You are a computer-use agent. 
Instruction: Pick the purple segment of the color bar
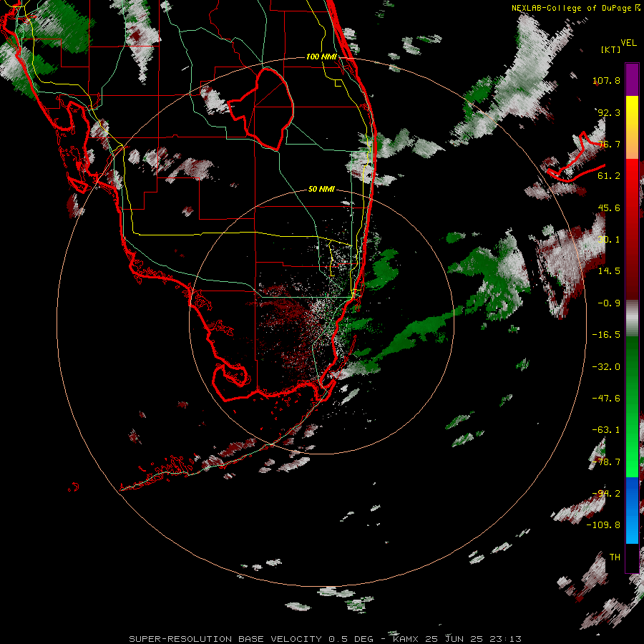[x=632, y=79]
